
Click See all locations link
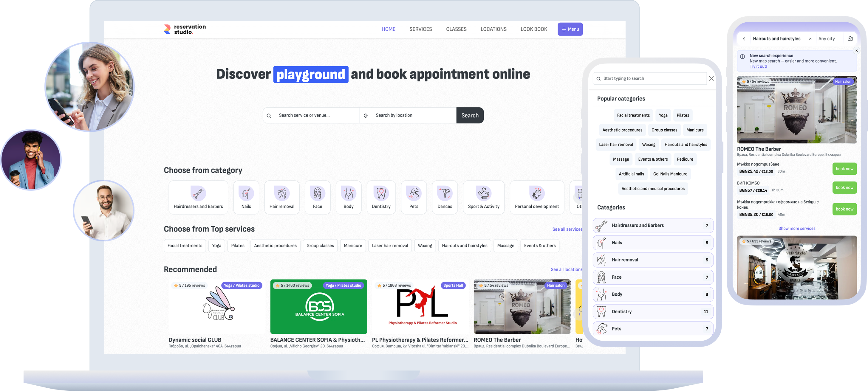click(x=566, y=269)
